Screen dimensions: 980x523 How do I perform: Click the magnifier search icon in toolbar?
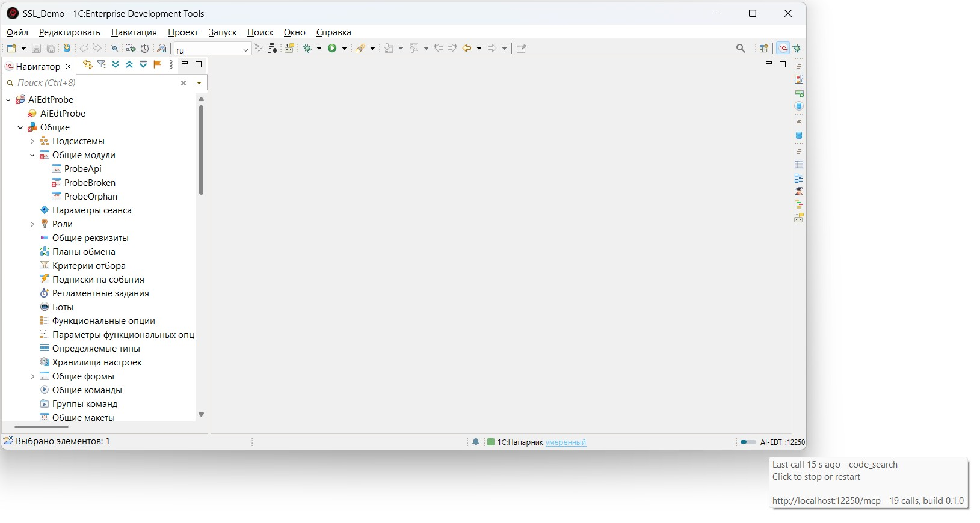741,49
